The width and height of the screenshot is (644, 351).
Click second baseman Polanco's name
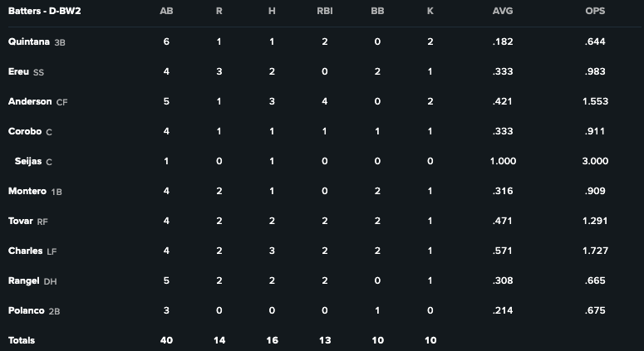pos(26,310)
